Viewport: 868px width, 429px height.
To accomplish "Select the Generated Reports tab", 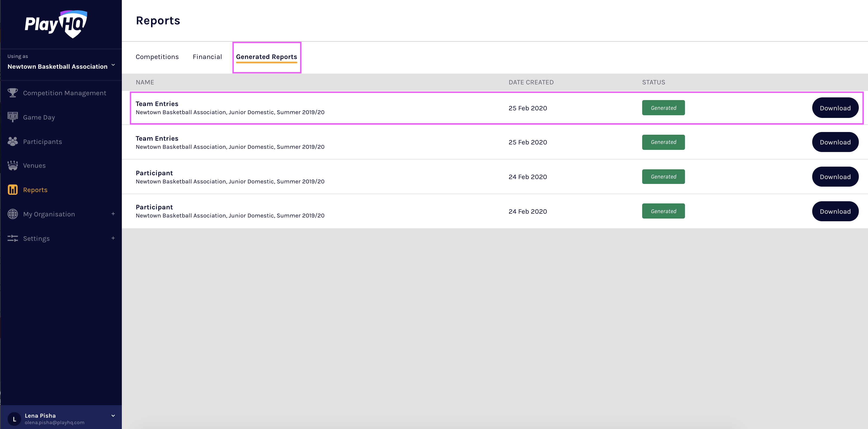I will (266, 57).
